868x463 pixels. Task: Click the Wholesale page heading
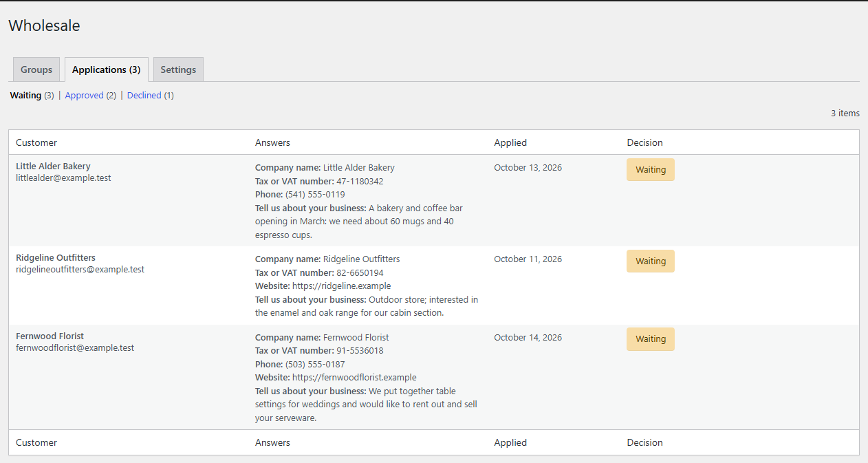click(44, 26)
